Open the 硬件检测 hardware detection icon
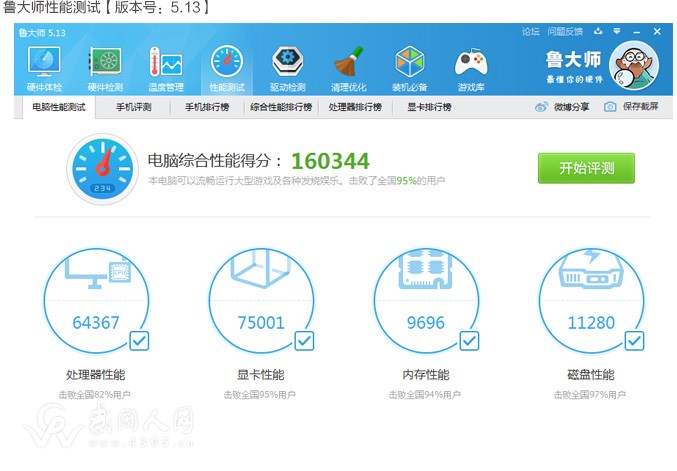This screenshot has width=677, height=471. (x=105, y=62)
